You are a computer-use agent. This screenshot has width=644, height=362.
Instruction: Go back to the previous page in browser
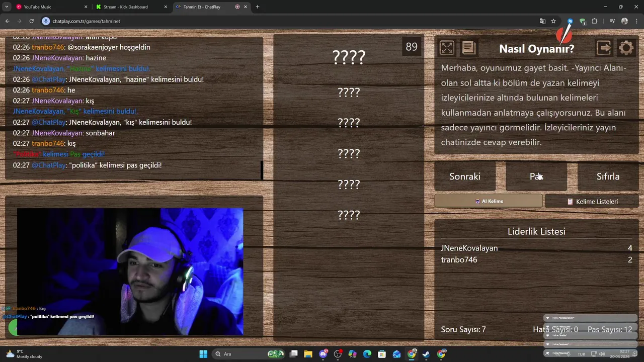[7, 21]
